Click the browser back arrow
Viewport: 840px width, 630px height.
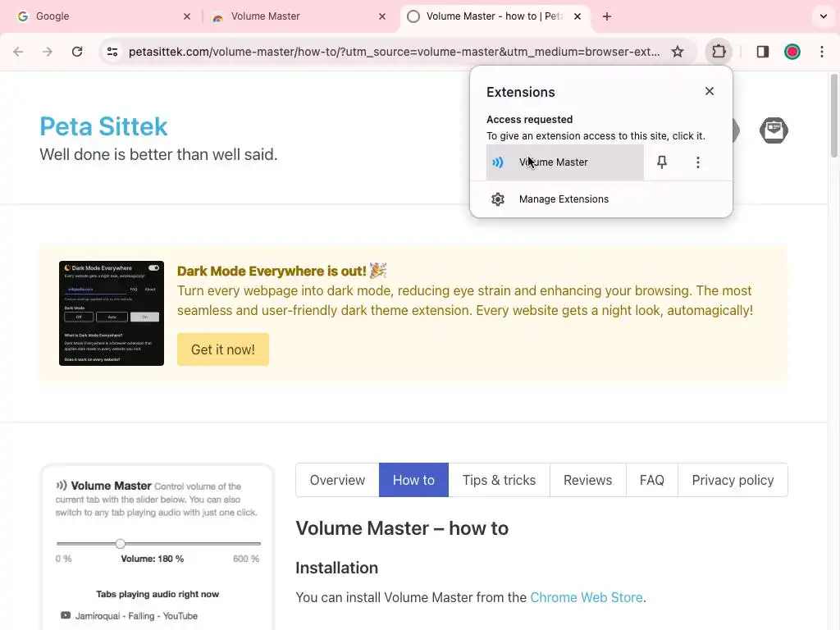pos(18,52)
